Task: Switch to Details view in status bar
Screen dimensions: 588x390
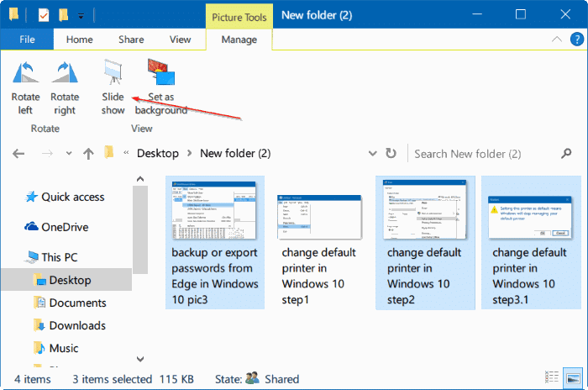Action: pyautogui.click(x=551, y=377)
